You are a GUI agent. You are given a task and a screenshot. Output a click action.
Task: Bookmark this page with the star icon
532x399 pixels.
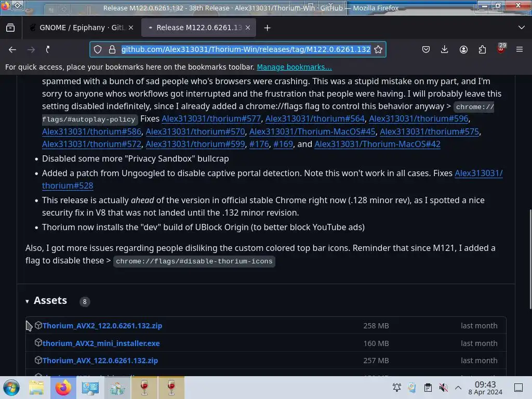pyautogui.click(x=378, y=49)
